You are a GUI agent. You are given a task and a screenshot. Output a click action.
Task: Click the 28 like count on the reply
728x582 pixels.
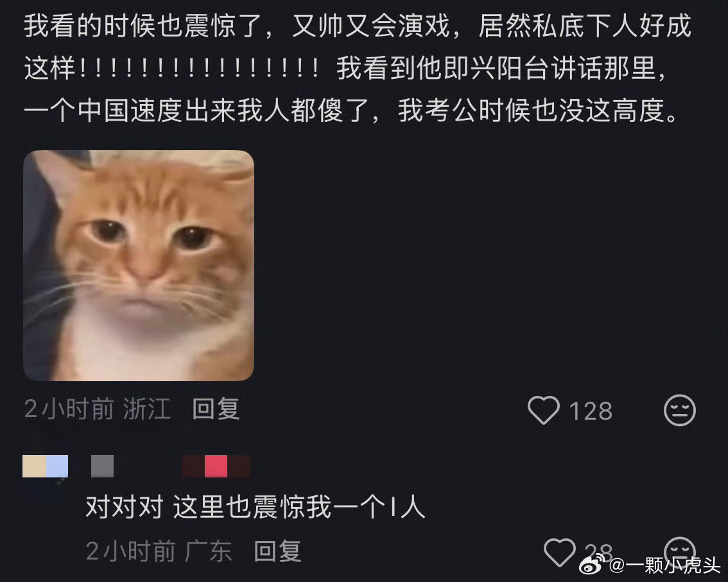click(598, 551)
